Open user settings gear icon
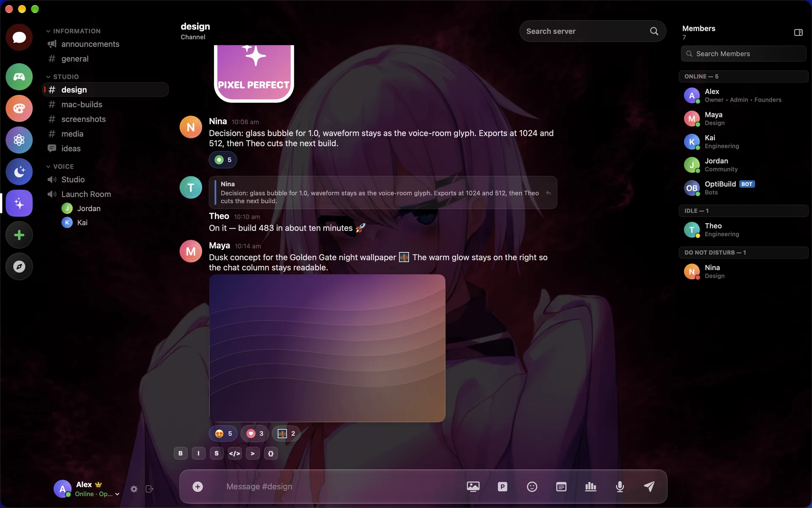Image resolution: width=812 pixels, height=508 pixels. tap(134, 489)
